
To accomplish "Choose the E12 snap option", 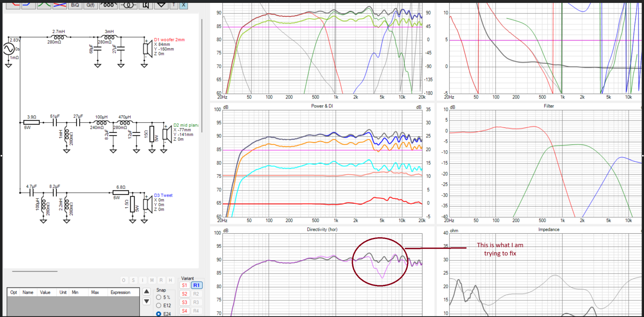I will 164,305.
